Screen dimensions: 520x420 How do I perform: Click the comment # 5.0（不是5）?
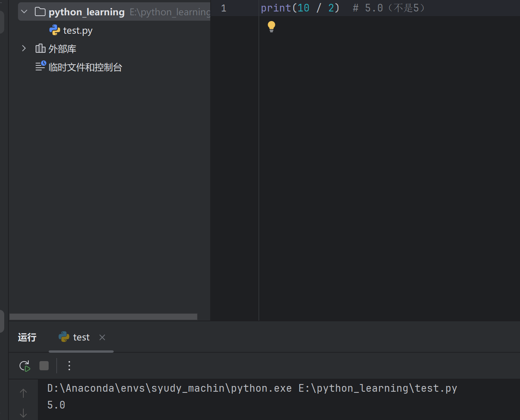tap(389, 8)
